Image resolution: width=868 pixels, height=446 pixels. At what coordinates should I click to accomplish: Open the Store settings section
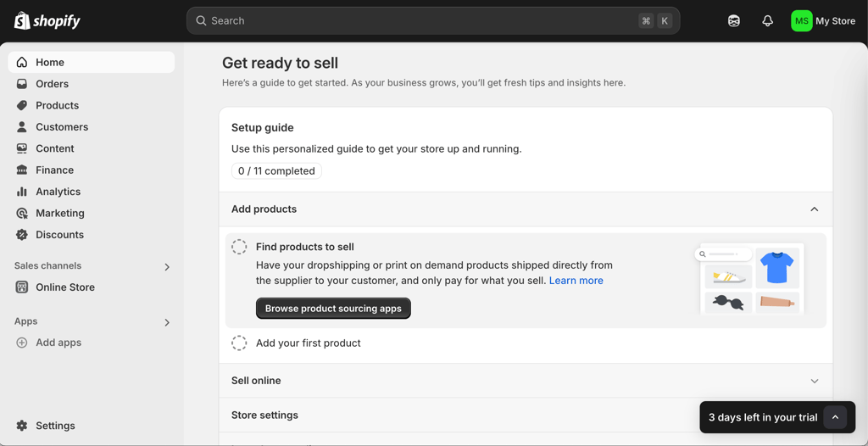(x=526, y=415)
